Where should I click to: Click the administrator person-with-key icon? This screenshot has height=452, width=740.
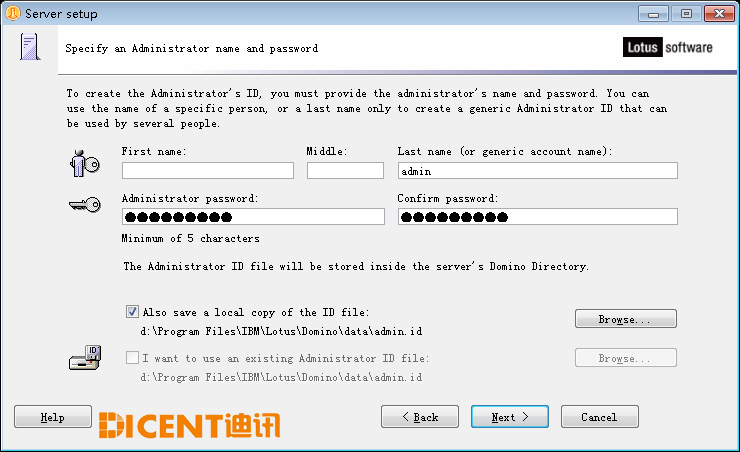(85, 164)
